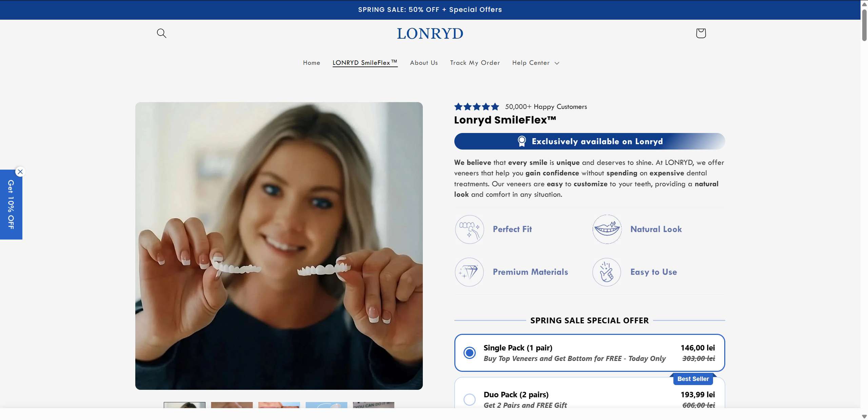Select the Single Pack radio button
Viewport: 868px width, 420px height.
pos(470,353)
